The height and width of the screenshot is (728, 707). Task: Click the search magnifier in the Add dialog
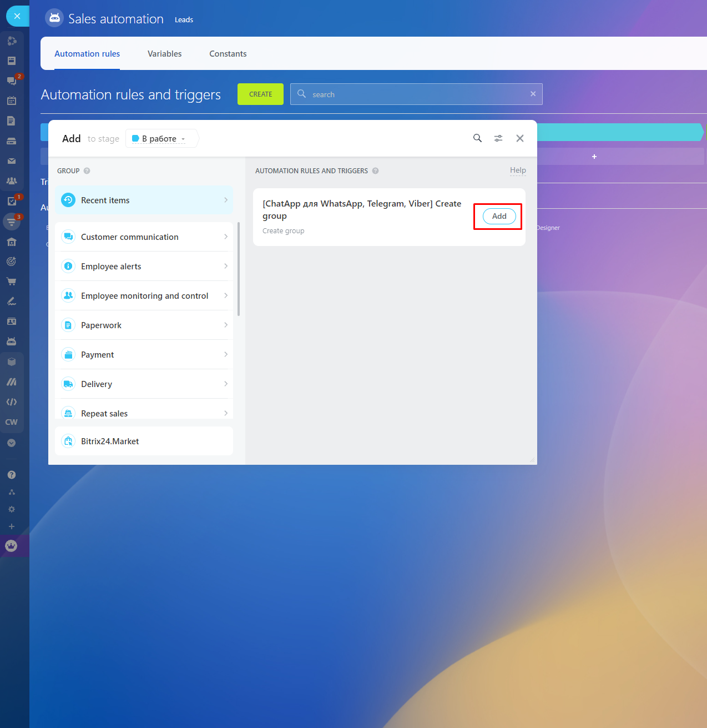[x=477, y=138]
